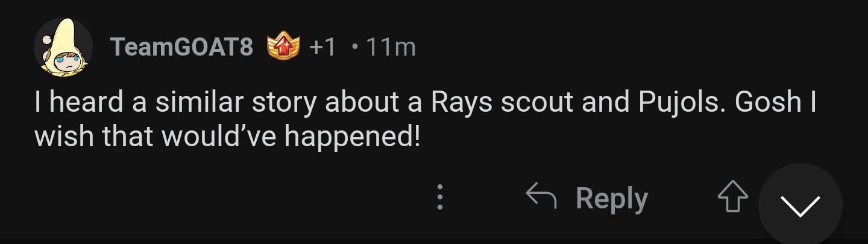Open TeamGOAT8's profile avatar
This screenshot has height=244, width=868.
(63, 48)
